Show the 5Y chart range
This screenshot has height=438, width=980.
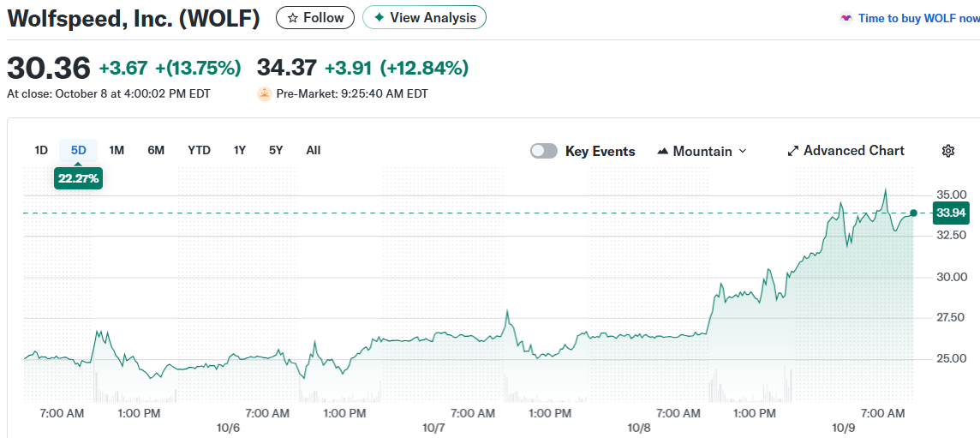click(275, 150)
